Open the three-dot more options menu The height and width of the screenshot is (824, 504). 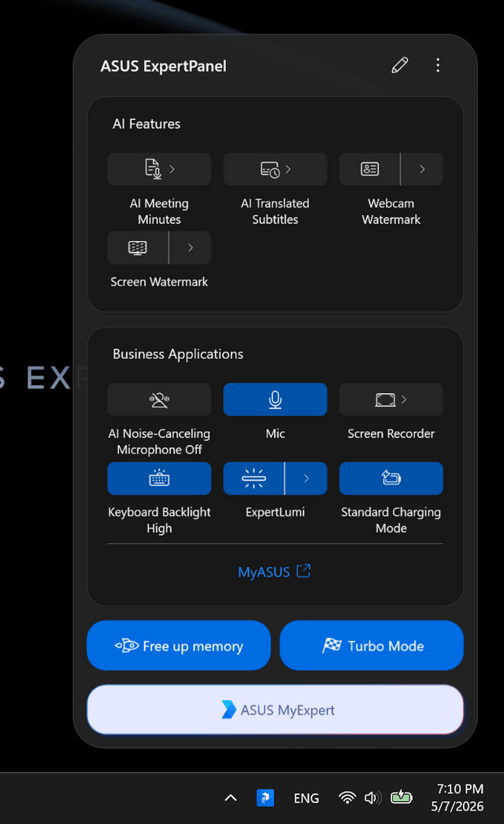point(438,65)
